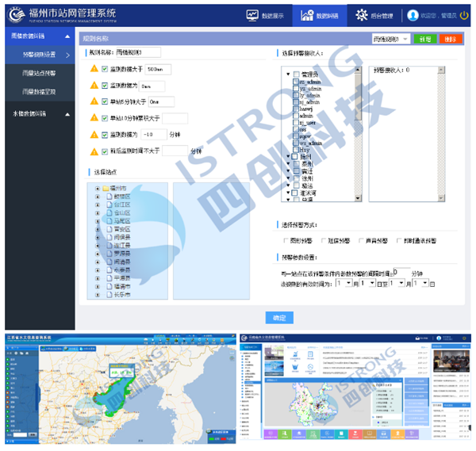The height and width of the screenshot is (451, 476).
Task: Click the admin user avatar icon
Action: [x=413, y=15]
